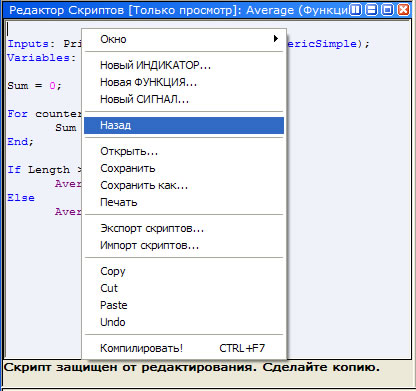Choose Undo in the context menu
Screen dimensions: 416x391
point(184,322)
